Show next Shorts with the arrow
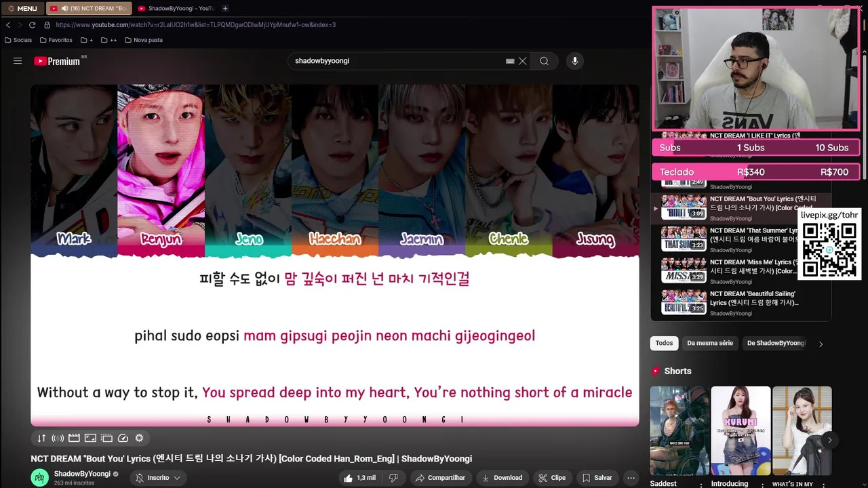 coord(829,440)
